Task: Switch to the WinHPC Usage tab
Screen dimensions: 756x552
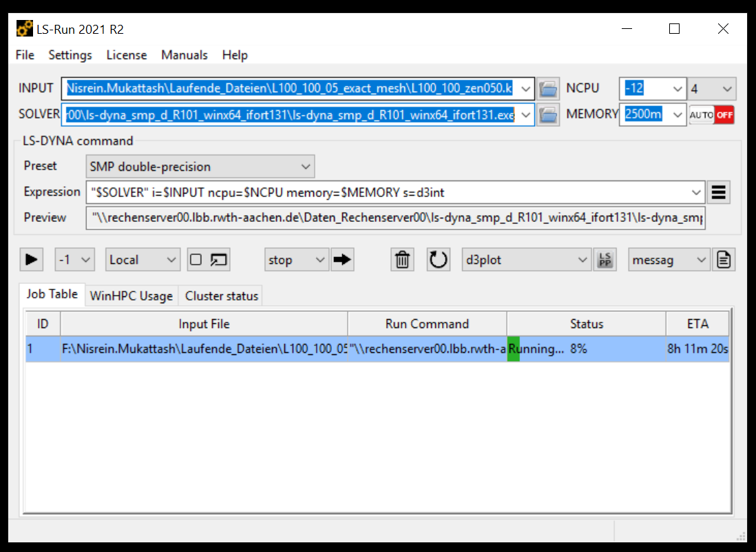Action: [131, 296]
